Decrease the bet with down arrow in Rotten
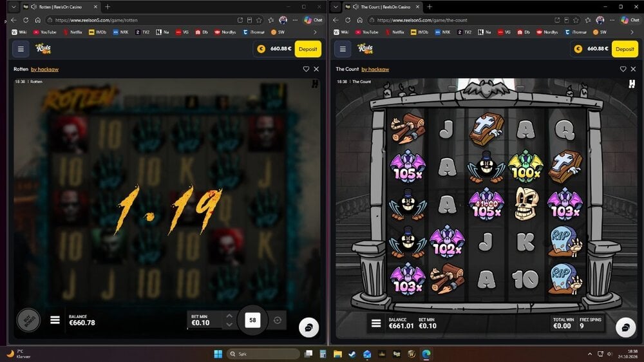Image resolution: width=644 pixels, height=362 pixels. [230, 324]
